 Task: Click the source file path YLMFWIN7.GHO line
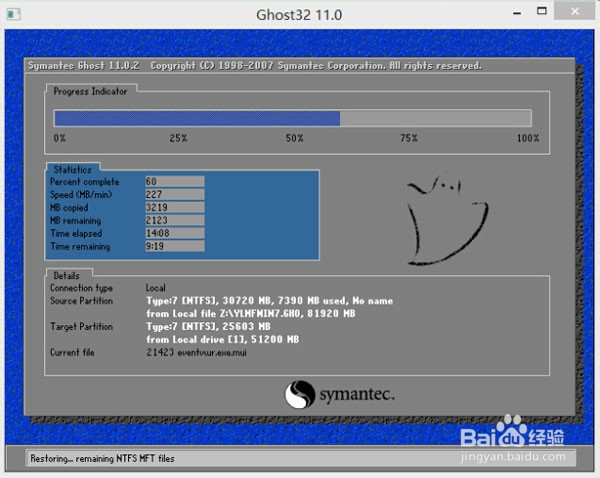(x=251, y=314)
